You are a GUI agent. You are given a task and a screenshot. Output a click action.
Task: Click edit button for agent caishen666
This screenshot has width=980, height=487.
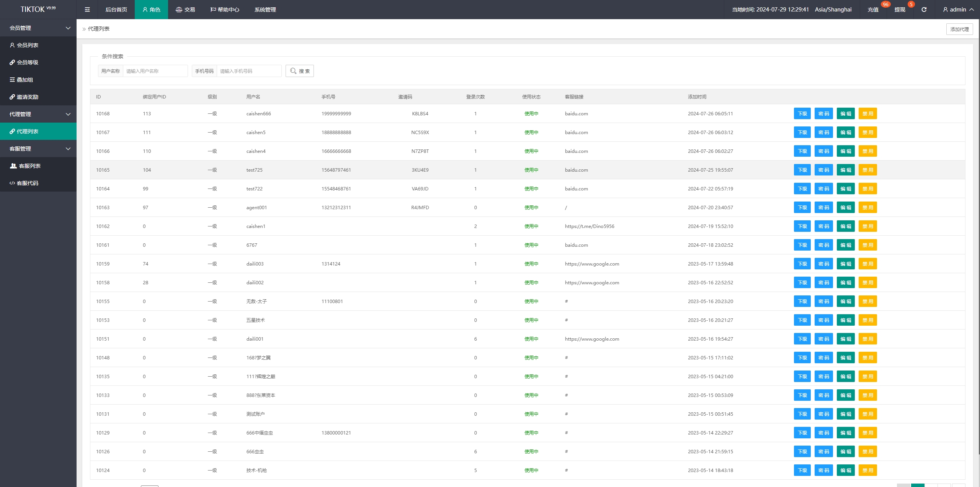[846, 113]
